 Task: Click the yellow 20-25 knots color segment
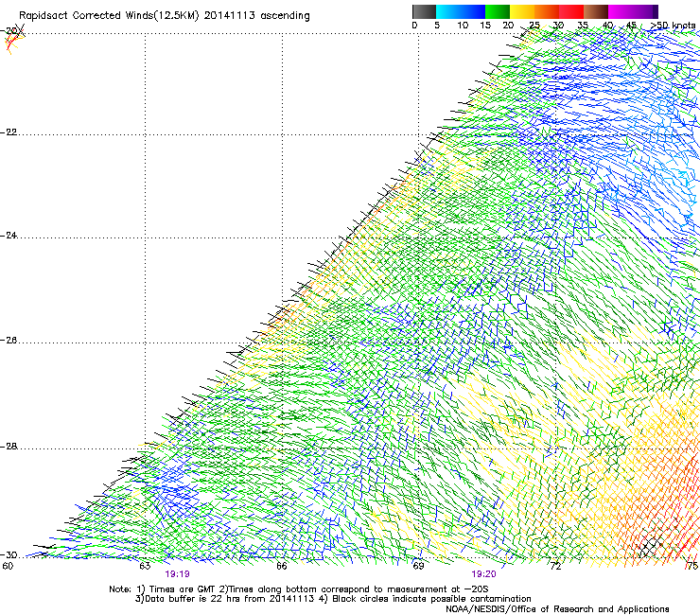tap(522, 11)
